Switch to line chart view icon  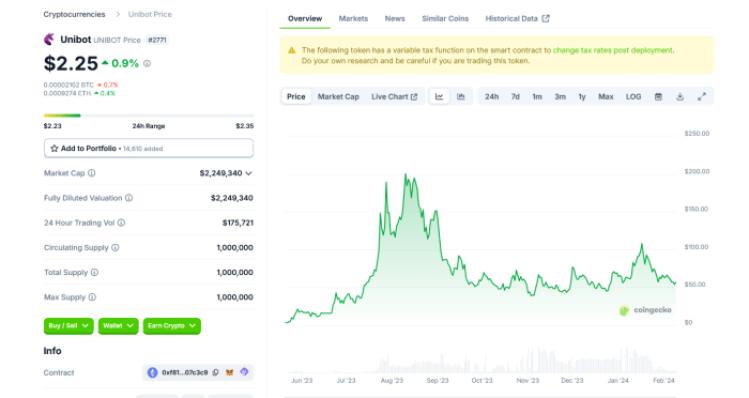[x=439, y=97]
